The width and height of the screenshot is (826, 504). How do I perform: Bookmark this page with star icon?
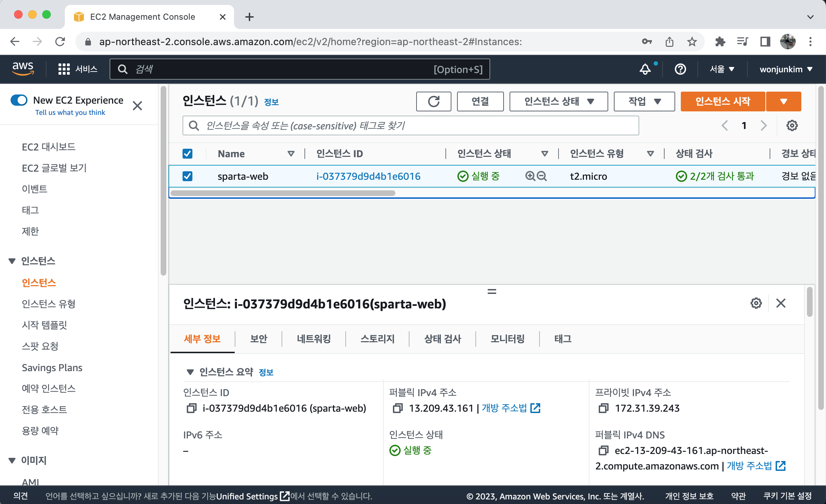692,42
